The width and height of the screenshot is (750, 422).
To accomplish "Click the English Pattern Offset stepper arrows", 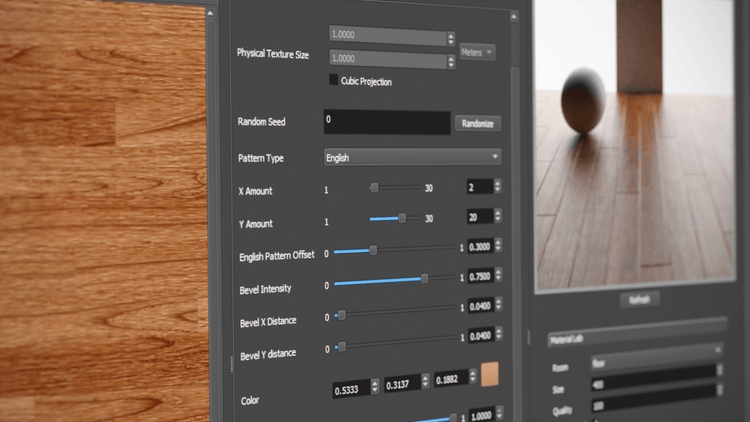I will pyautogui.click(x=498, y=245).
